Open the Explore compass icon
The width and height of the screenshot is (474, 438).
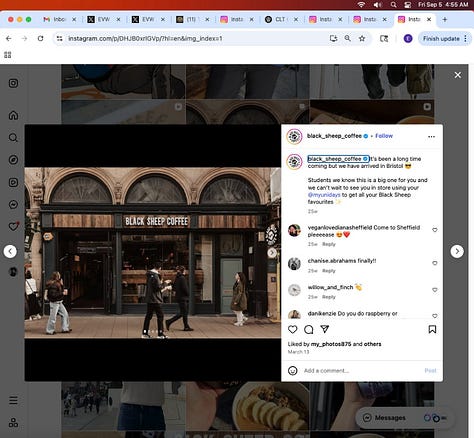pos(13,160)
